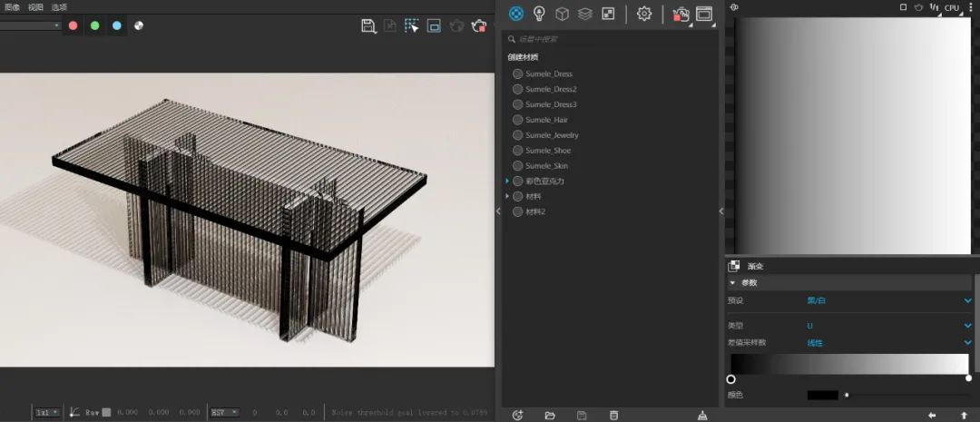Activate the region render select icon
Screen dimensions: 980x422
click(411, 25)
